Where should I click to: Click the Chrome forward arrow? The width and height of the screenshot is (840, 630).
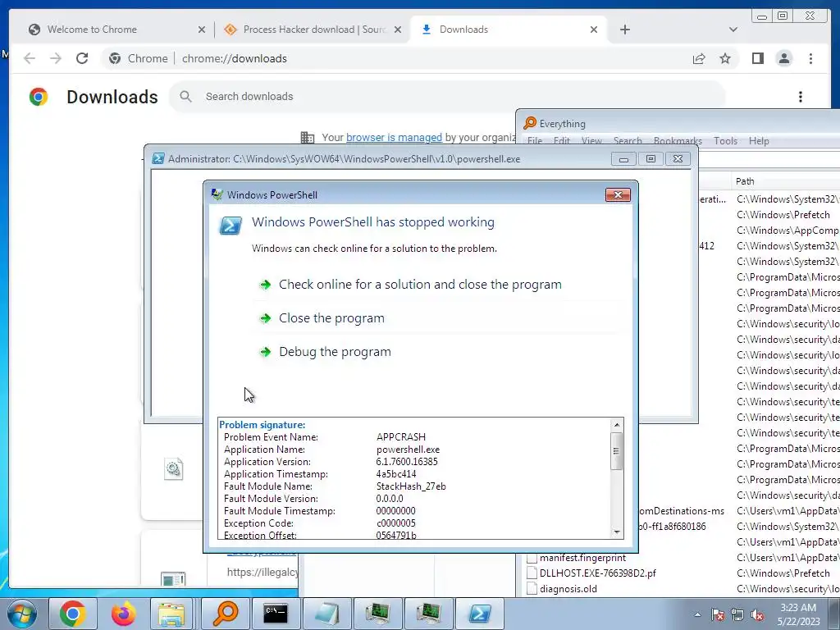click(56, 58)
